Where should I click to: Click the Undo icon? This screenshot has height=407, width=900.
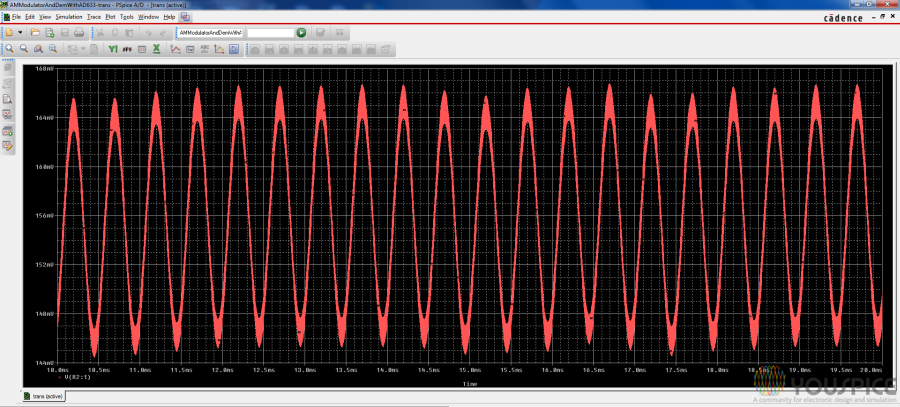[148, 33]
